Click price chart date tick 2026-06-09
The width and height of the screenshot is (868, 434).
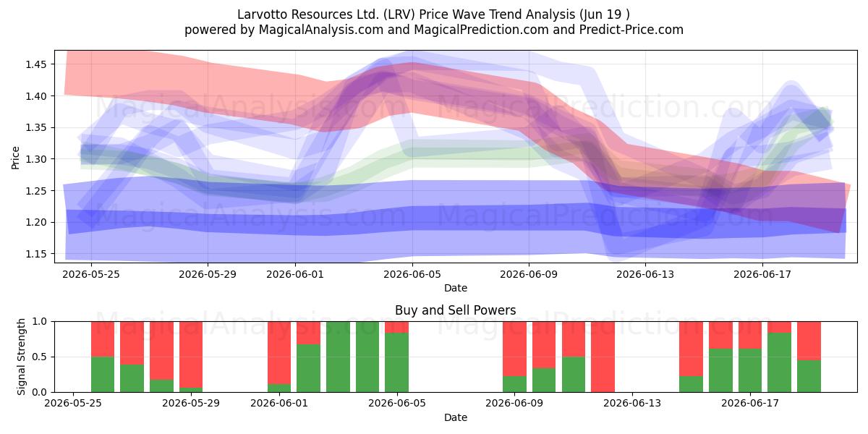pos(529,274)
